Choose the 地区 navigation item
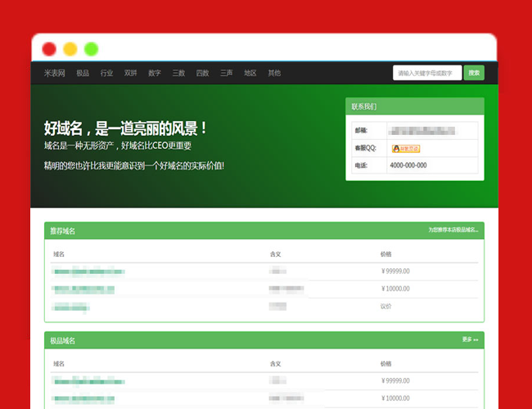The height and width of the screenshot is (409, 532). [x=250, y=73]
